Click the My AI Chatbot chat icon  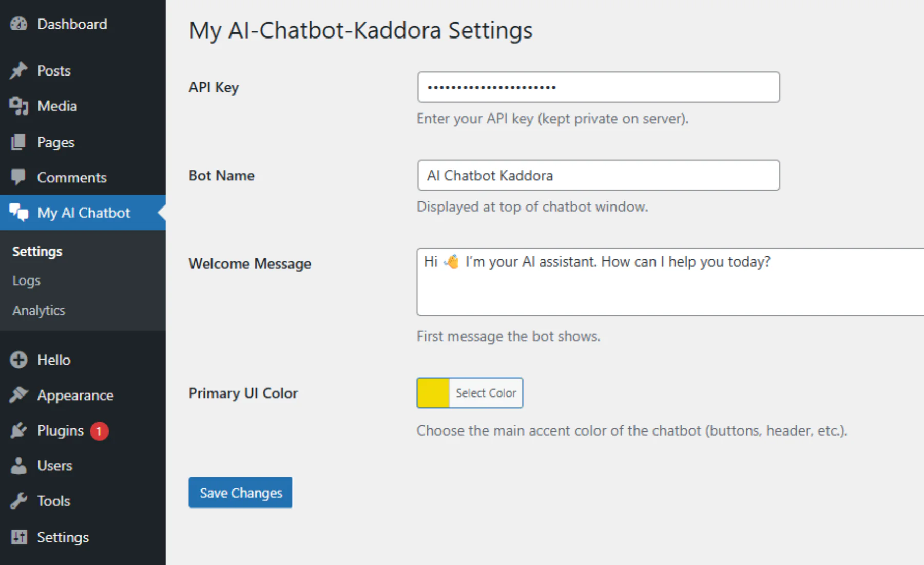[19, 212]
